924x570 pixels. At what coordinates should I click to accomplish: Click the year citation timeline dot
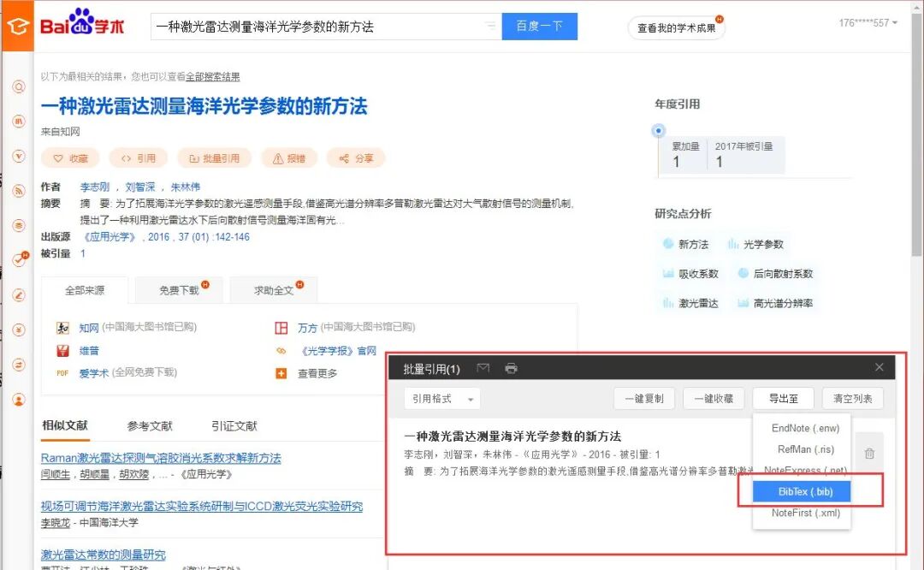point(659,130)
